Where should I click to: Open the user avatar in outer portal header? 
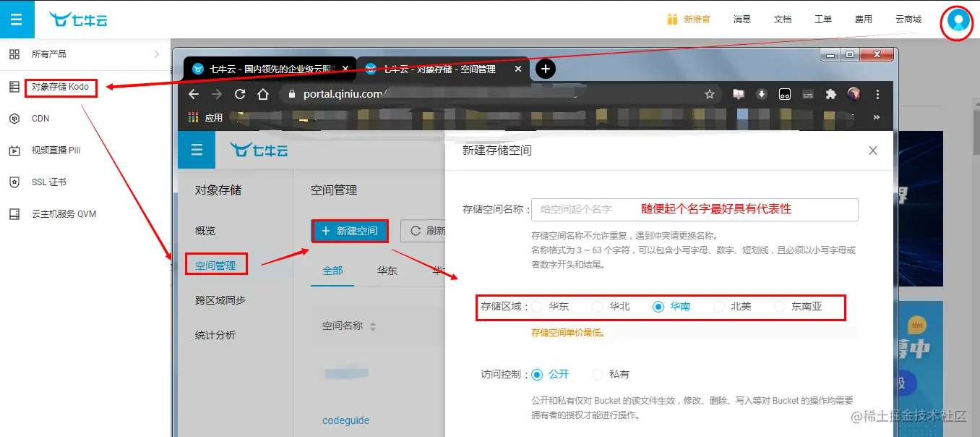click(958, 21)
